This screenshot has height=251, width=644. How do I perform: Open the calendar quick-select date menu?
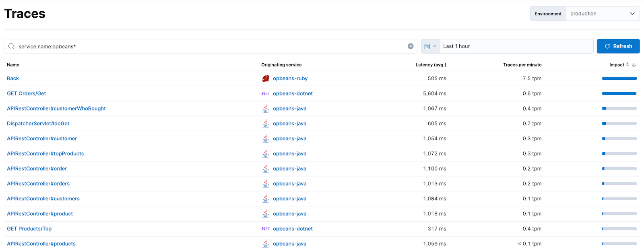pos(430,46)
